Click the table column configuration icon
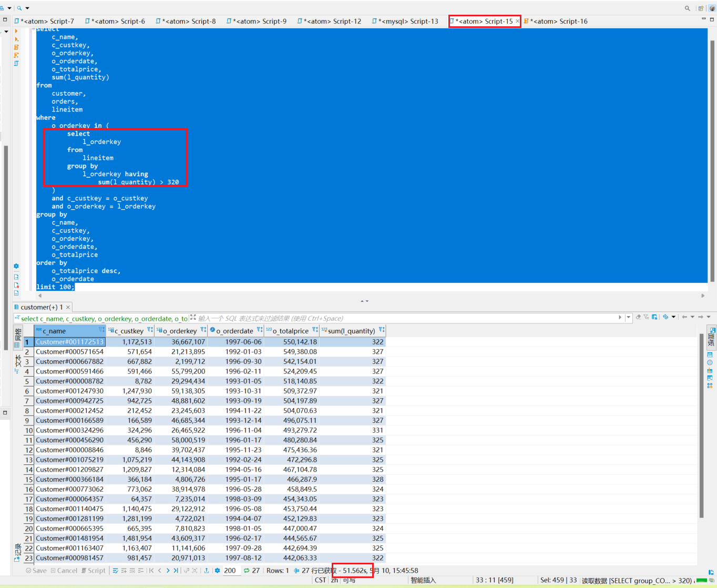The width and height of the screenshot is (717, 588). [654, 317]
